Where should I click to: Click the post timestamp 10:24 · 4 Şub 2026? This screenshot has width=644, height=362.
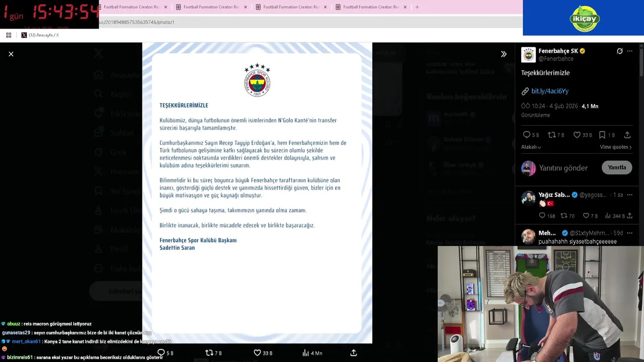[x=550, y=106]
